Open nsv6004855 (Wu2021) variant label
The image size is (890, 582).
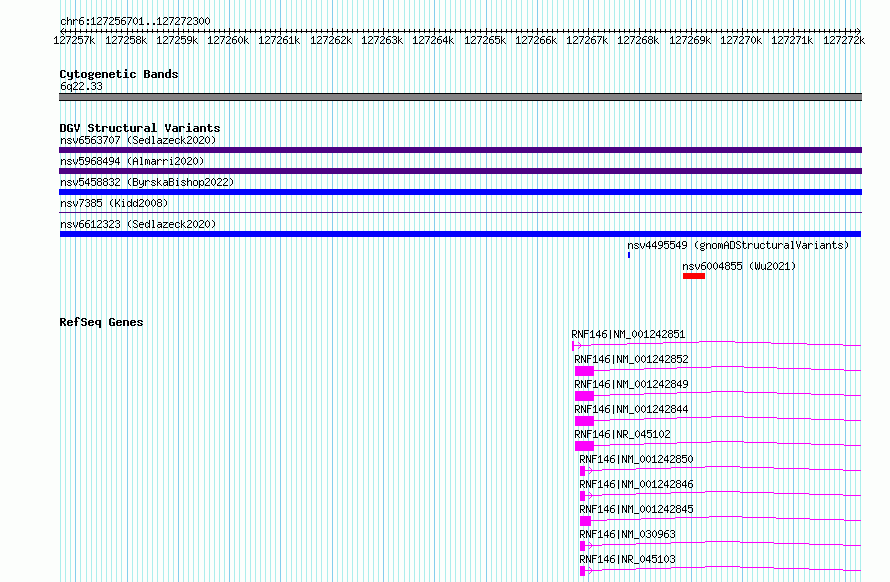(739, 266)
